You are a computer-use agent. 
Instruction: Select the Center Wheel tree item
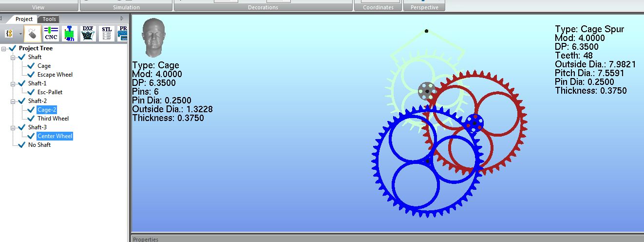[55, 136]
